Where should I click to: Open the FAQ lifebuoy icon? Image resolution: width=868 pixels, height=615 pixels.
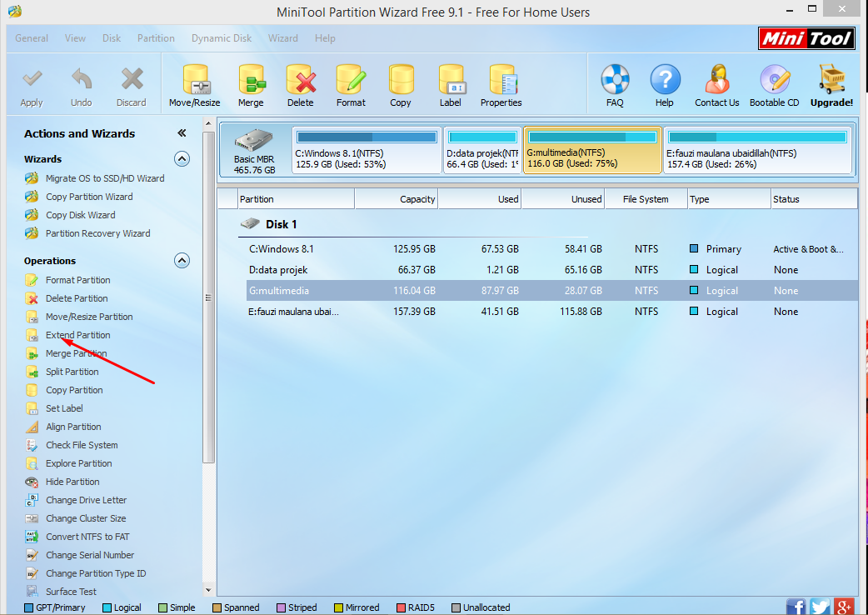615,79
